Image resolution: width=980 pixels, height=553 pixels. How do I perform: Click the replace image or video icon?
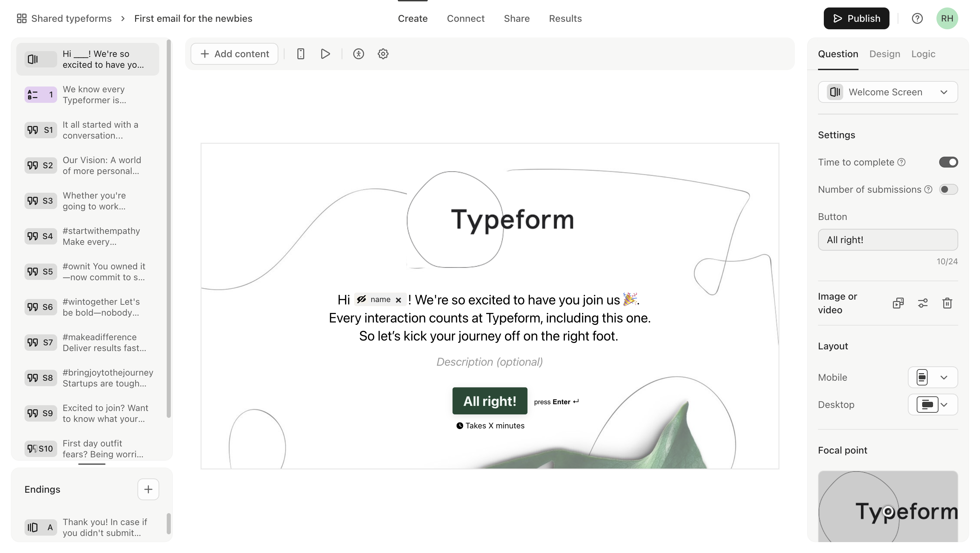coord(898,303)
